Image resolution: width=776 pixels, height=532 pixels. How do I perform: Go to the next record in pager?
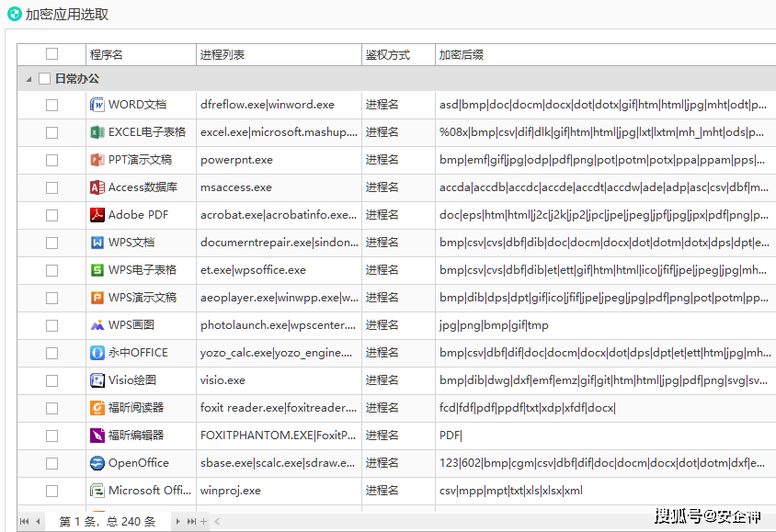(177, 522)
